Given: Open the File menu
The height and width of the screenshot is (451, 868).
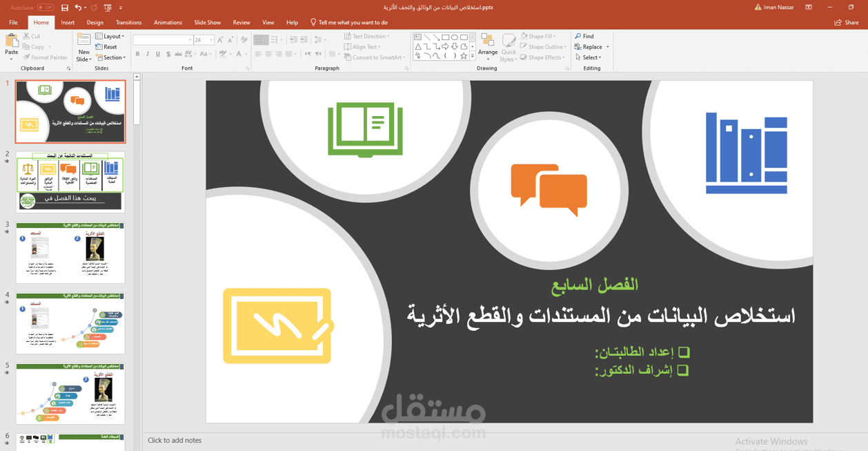Looking at the screenshot, I should coord(13,22).
